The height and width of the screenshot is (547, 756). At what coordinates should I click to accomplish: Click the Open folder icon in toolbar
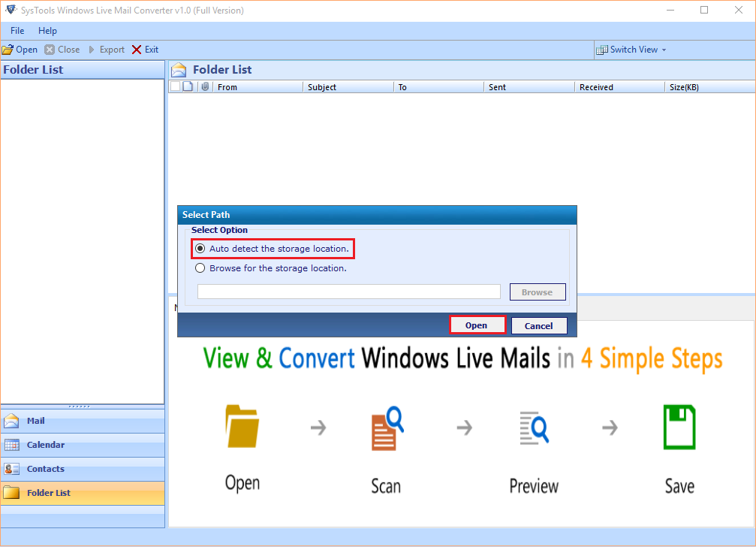8,50
